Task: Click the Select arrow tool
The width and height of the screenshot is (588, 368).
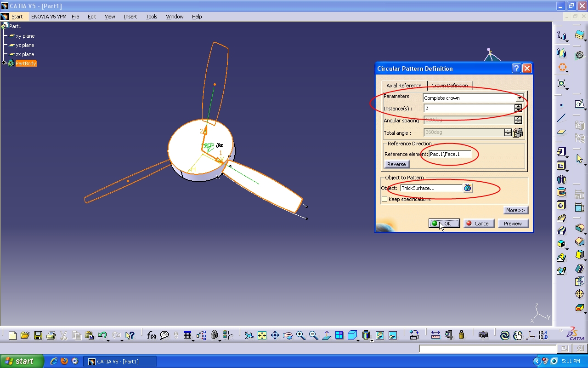Action: click(579, 159)
